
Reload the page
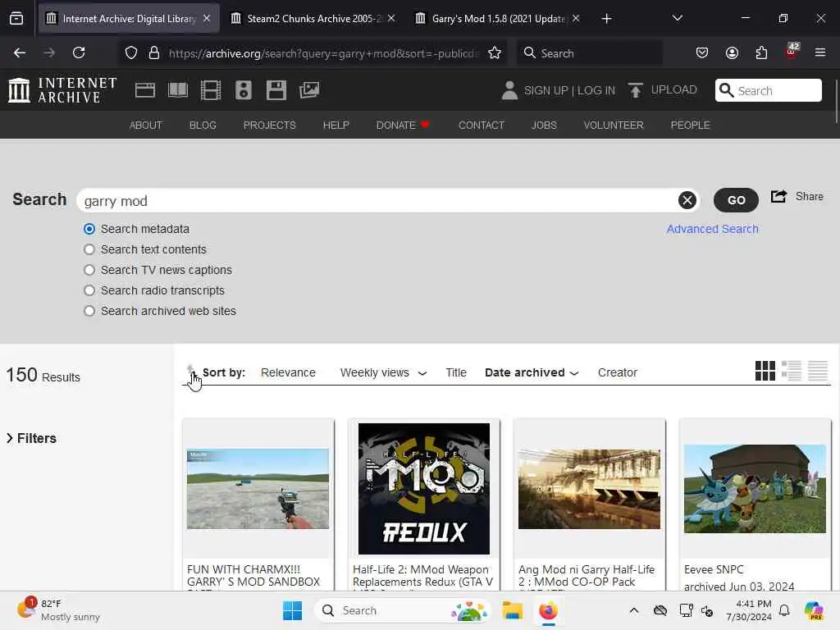coord(79,52)
